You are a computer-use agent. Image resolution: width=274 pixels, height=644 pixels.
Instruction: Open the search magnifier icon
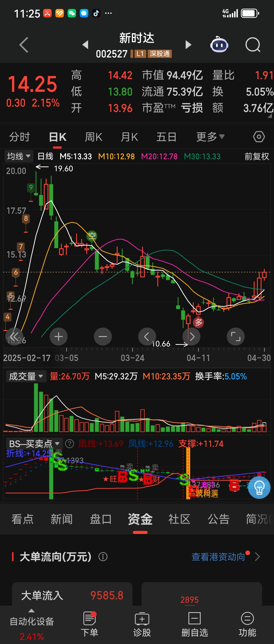click(253, 45)
